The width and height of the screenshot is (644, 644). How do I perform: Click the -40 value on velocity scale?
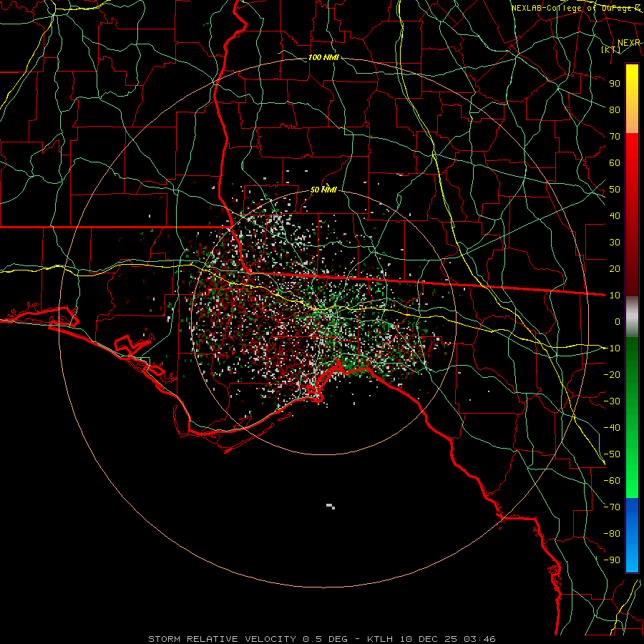click(x=612, y=428)
